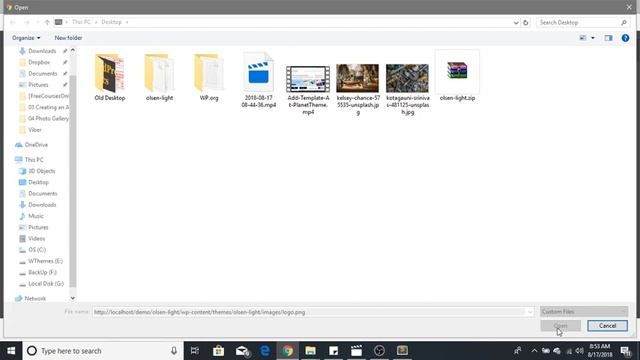Screen dimensions: 640x360
Task: Click the File name input field
Action: (309, 312)
